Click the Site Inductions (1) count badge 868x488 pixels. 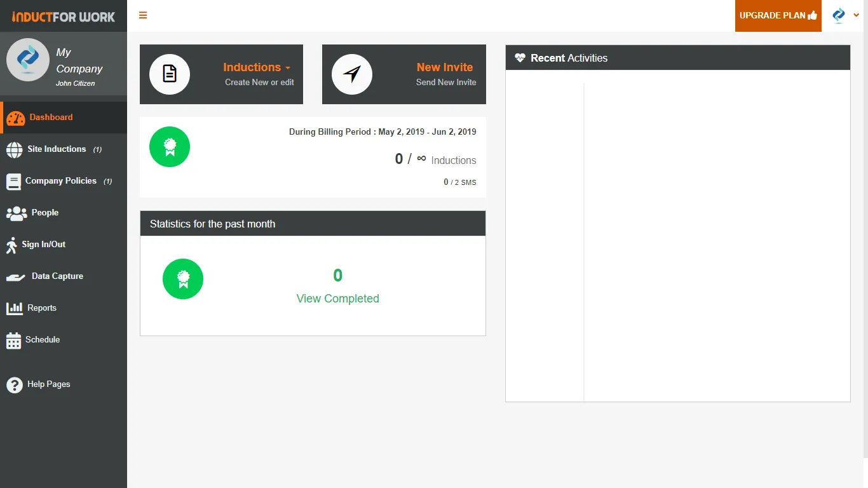[97, 150]
